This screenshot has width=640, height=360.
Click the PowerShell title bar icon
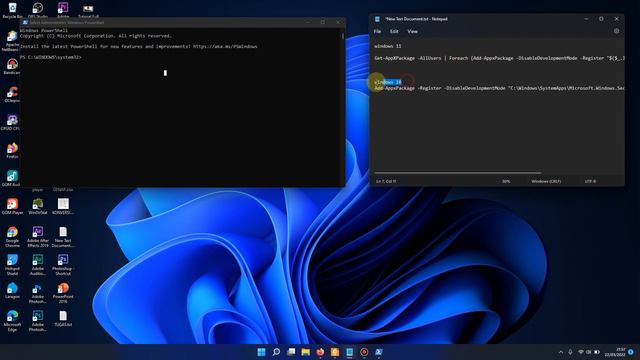click(25, 22)
